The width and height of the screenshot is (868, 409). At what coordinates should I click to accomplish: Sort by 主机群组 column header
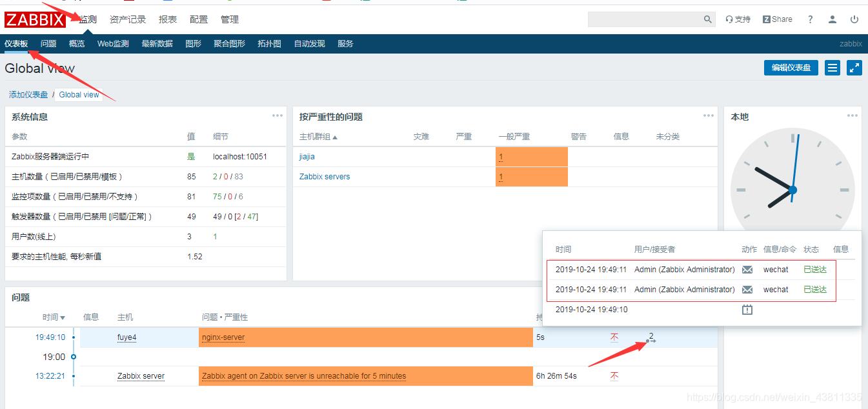(318, 137)
